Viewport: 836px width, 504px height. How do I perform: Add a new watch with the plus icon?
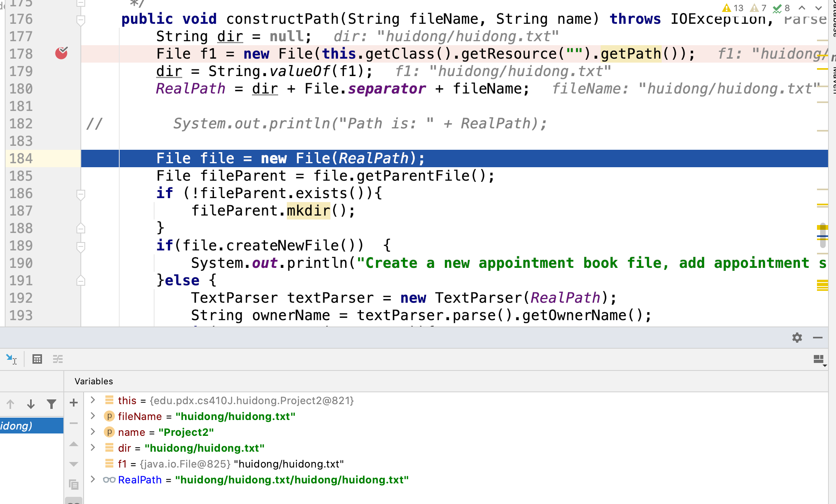(74, 403)
